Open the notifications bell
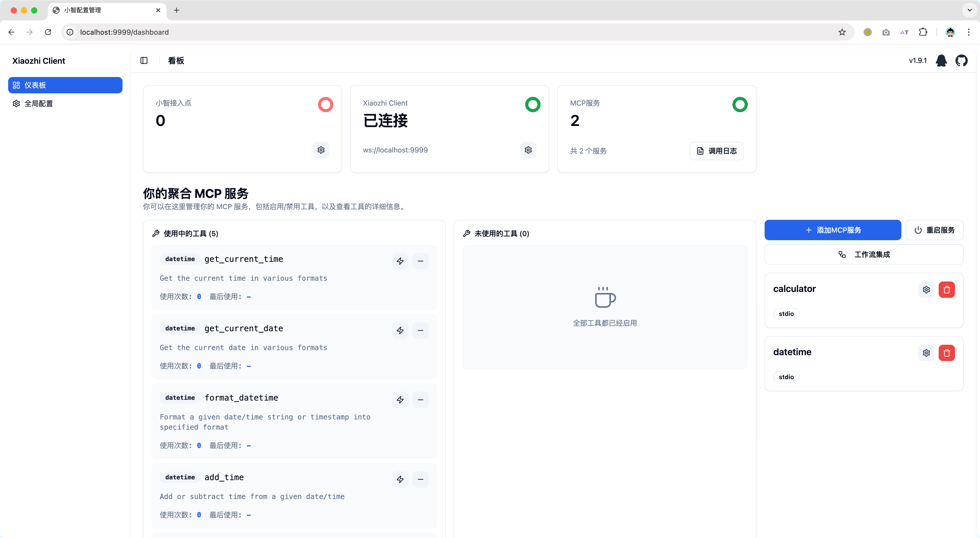980x538 pixels. (x=941, y=60)
